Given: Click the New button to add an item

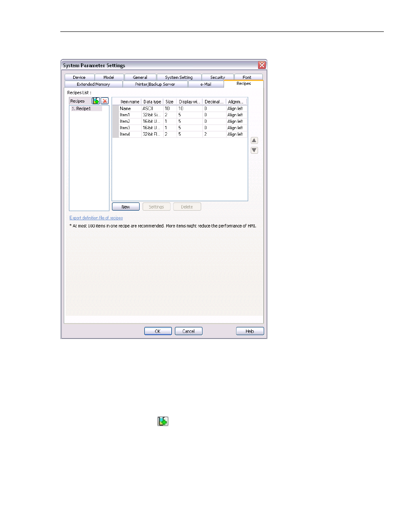Looking at the screenshot, I should (x=126, y=207).
